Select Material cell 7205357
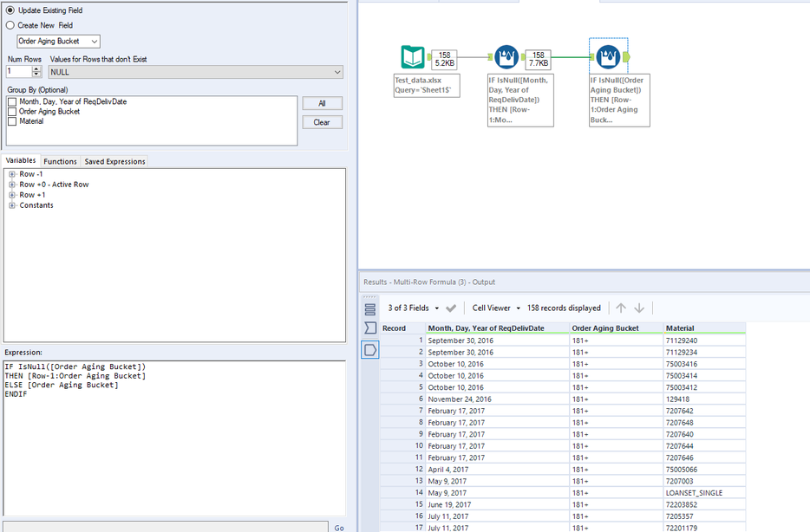This screenshot has height=532, width=810. 704,516
